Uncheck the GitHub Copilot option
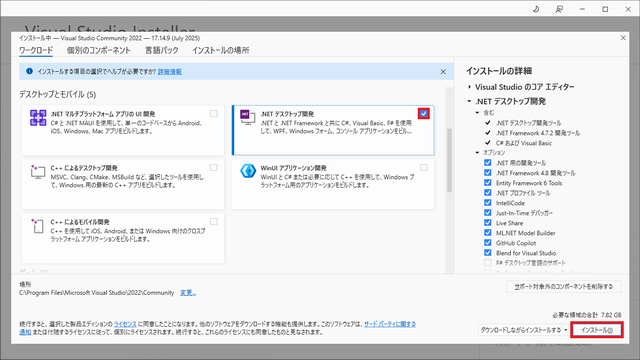Image resolution: width=640 pixels, height=360 pixels. tap(488, 242)
